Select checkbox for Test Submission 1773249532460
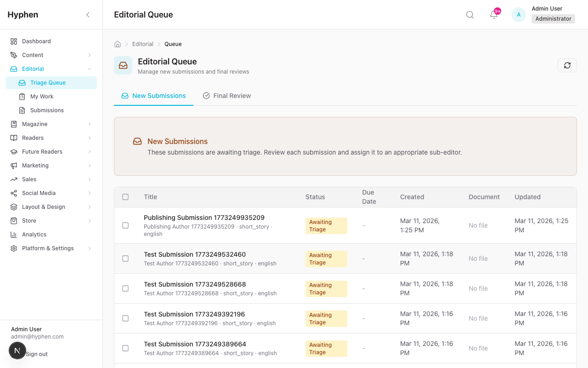Viewport: 588px width, 368px height. click(x=125, y=259)
